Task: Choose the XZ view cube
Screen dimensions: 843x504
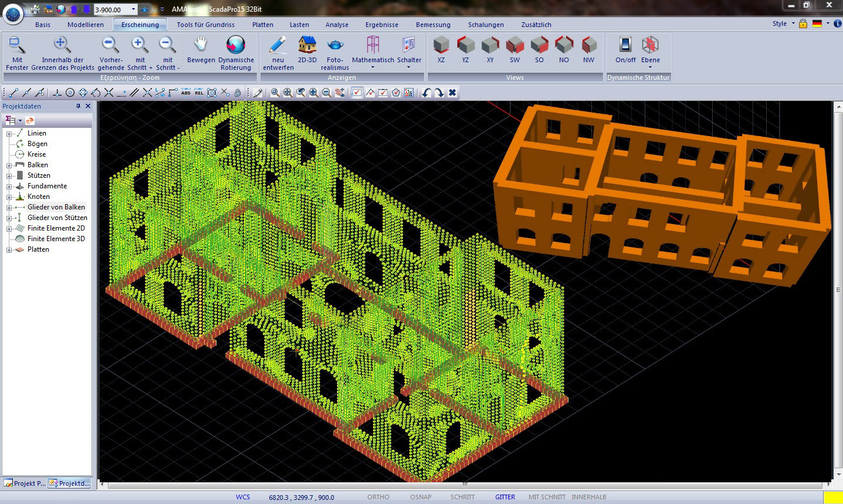Action: tap(441, 46)
